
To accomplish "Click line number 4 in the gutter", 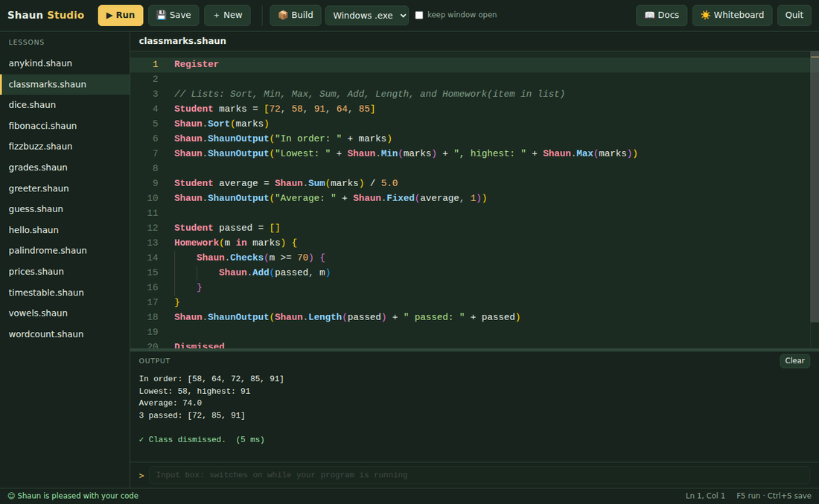I will (155, 109).
